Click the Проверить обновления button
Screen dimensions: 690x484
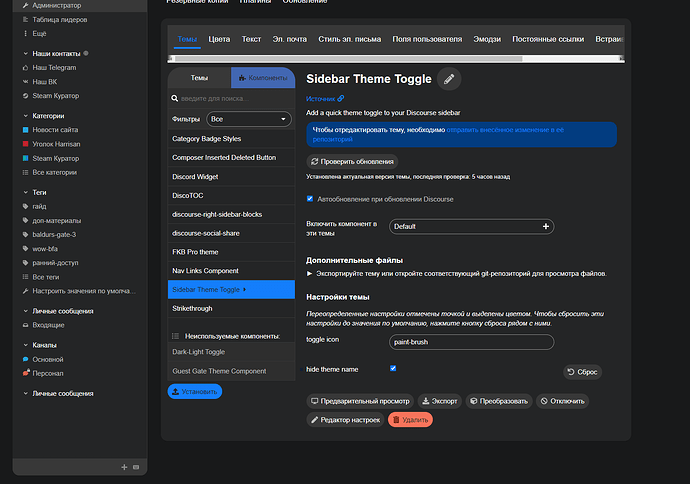click(352, 161)
